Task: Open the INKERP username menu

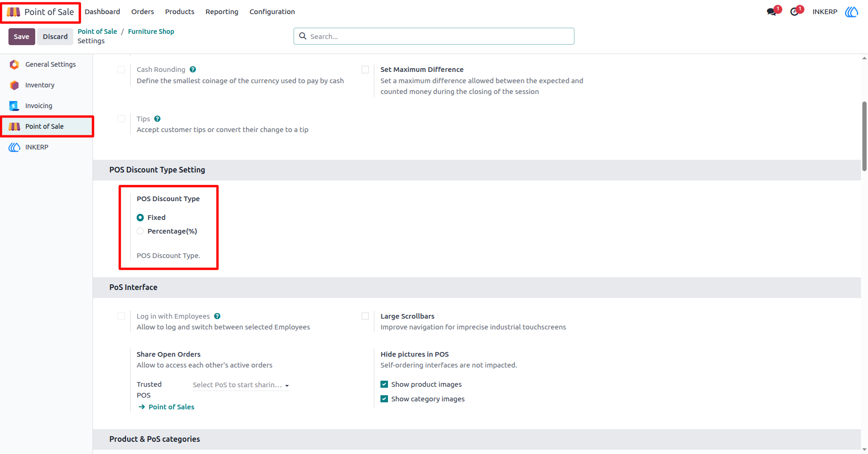Action: coord(825,12)
